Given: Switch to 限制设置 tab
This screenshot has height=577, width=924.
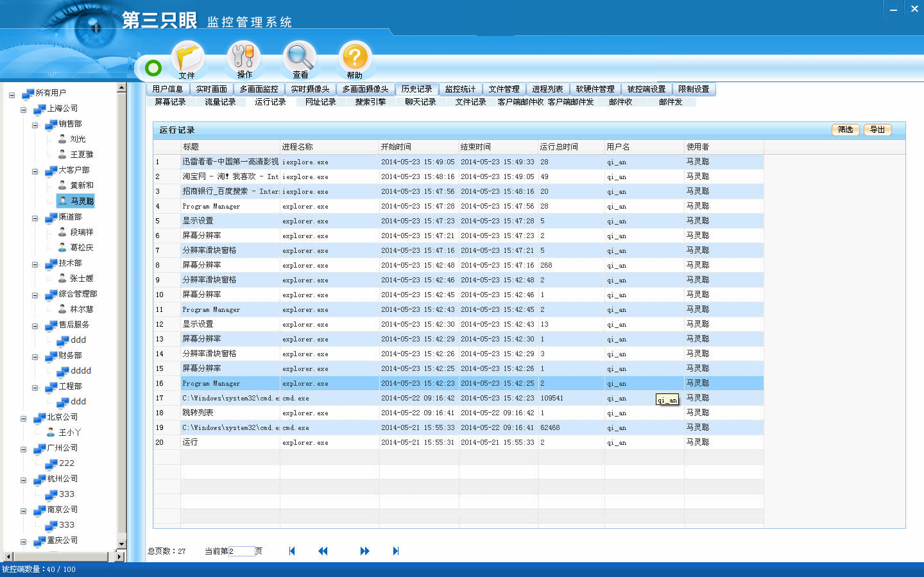Looking at the screenshot, I should [x=694, y=89].
